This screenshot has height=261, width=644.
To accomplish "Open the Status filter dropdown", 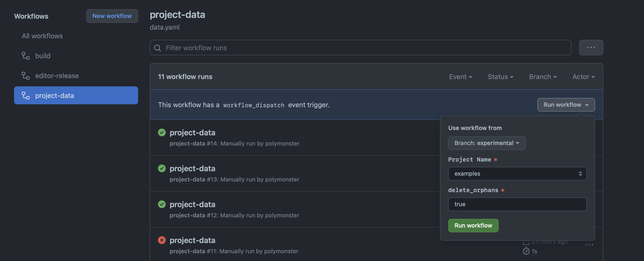I will (501, 77).
